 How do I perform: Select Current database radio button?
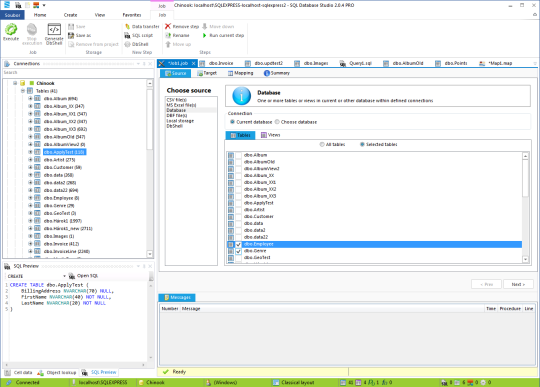coord(232,122)
